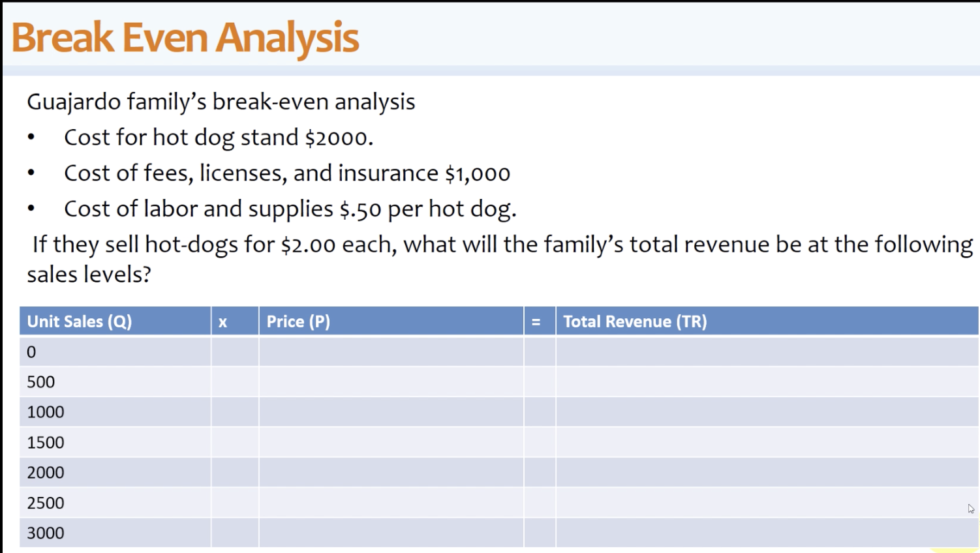The image size is (980, 553).
Task: Click the 2000 unit sales cell
Action: (44, 471)
